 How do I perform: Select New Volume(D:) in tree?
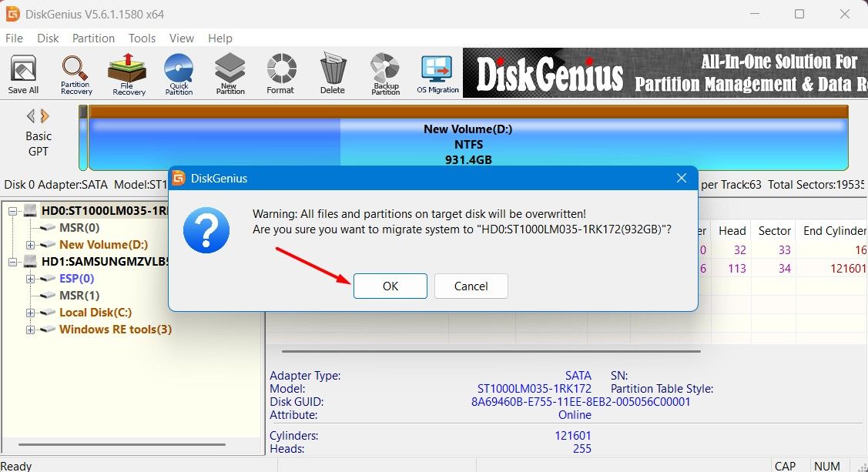coord(103,245)
